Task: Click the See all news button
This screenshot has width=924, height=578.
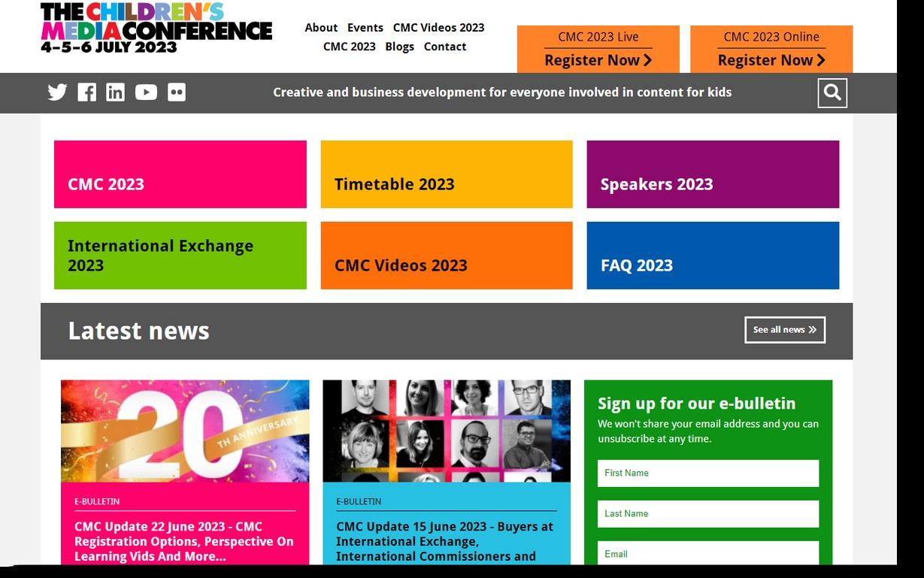Action: click(785, 330)
